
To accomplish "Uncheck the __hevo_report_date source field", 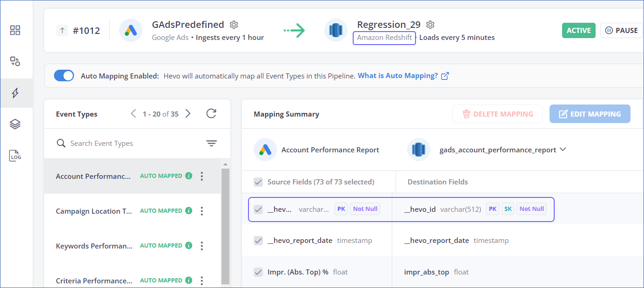I will 258,240.
